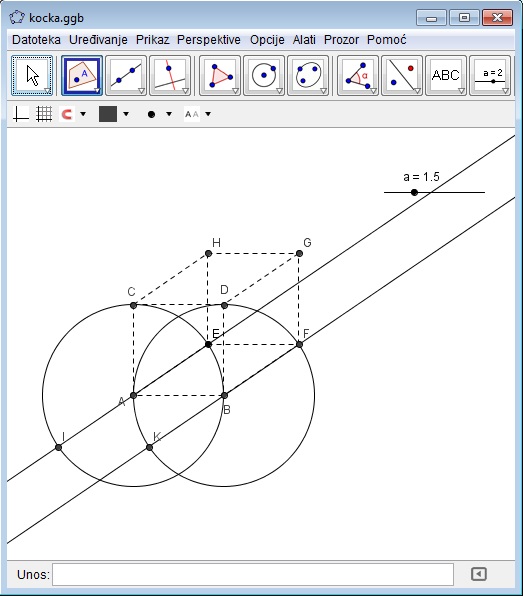The width and height of the screenshot is (523, 596).
Task: Select Circle with Center through Point tool
Action: click(264, 75)
